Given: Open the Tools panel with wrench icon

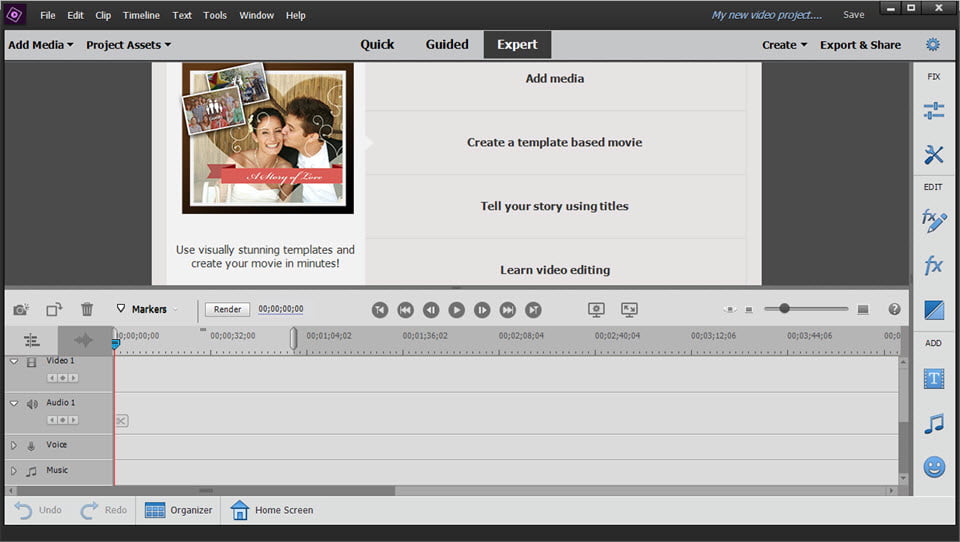Looking at the screenshot, I should tap(933, 154).
